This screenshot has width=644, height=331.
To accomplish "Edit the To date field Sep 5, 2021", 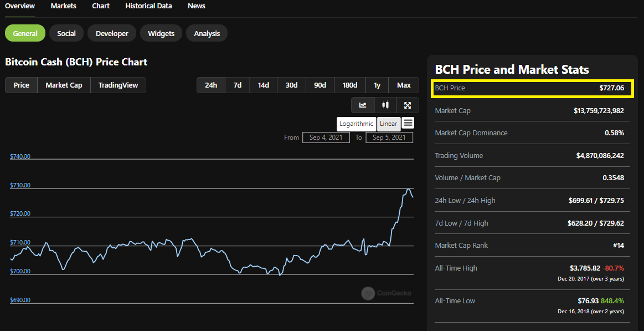I will pos(389,138).
